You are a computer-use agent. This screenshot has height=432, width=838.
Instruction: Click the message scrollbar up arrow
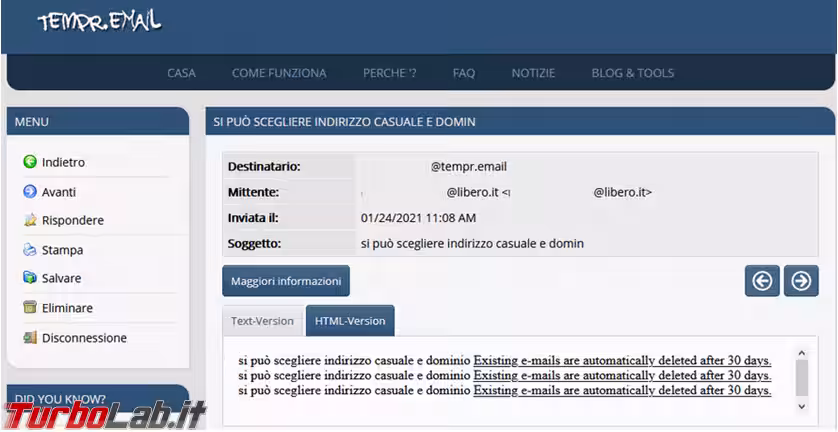tap(801, 353)
